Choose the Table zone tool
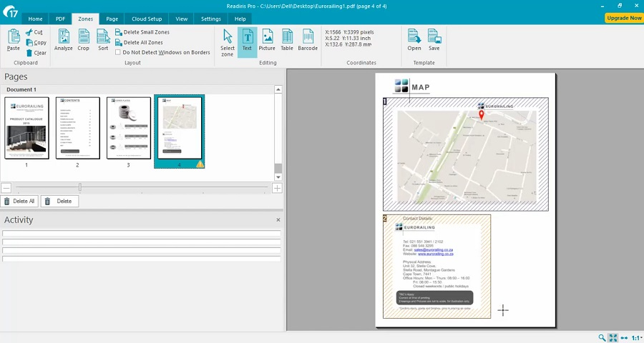644x343 pixels. coord(287,39)
